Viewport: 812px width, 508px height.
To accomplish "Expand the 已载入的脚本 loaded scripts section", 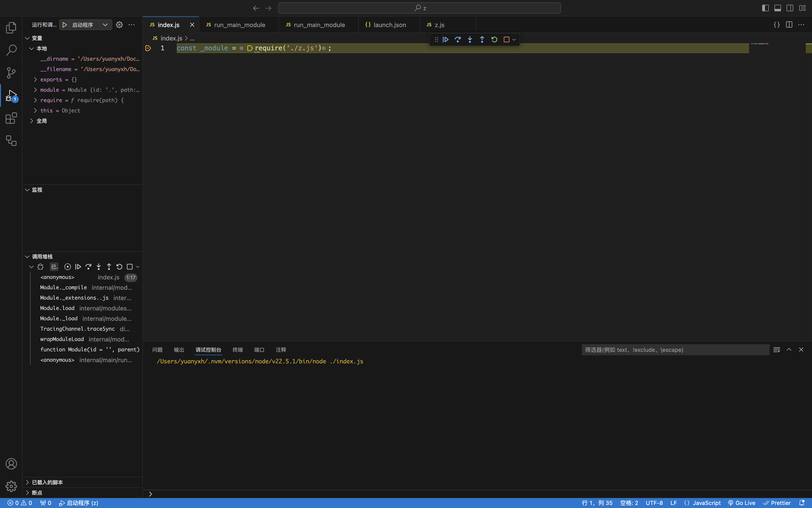I will tap(27, 482).
